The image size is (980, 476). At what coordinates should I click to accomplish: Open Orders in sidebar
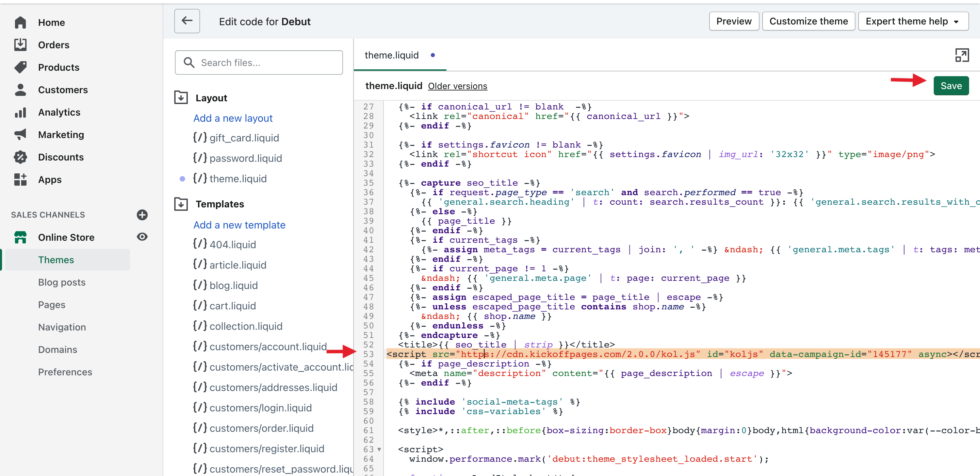[54, 45]
